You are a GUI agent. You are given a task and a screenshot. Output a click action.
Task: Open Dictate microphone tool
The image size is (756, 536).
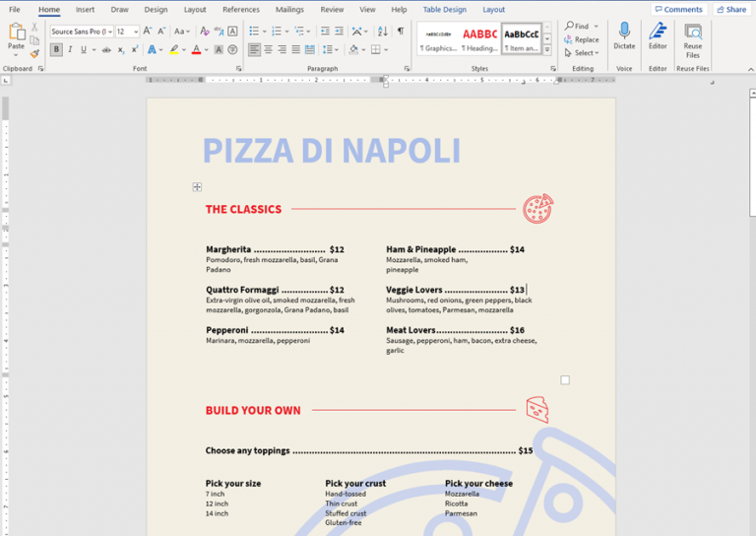(x=624, y=36)
